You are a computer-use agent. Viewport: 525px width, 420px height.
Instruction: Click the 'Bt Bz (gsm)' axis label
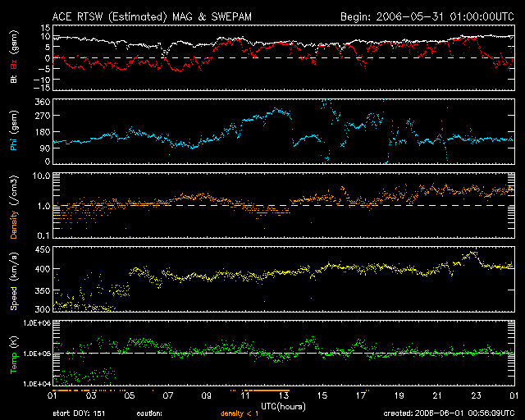coord(14,57)
